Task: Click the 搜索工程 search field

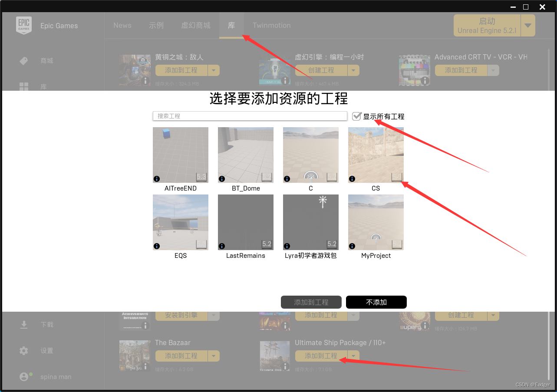Action: (x=250, y=116)
